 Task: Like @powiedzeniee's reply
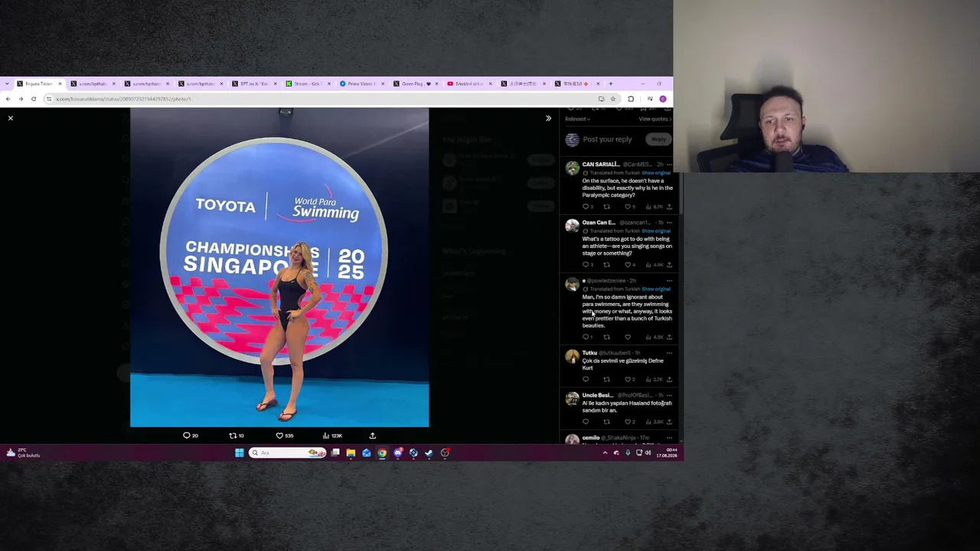point(627,337)
